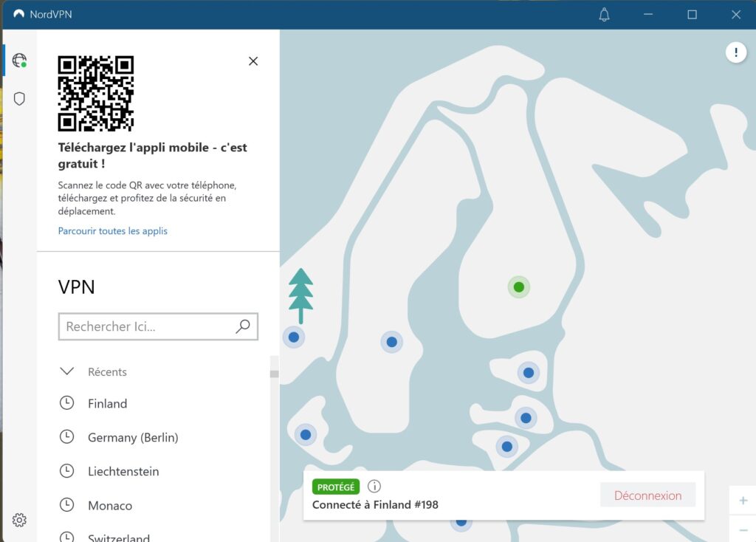Click the NordVPN logo in the title bar
This screenshot has height=542, width=756.
pos(18,15)
